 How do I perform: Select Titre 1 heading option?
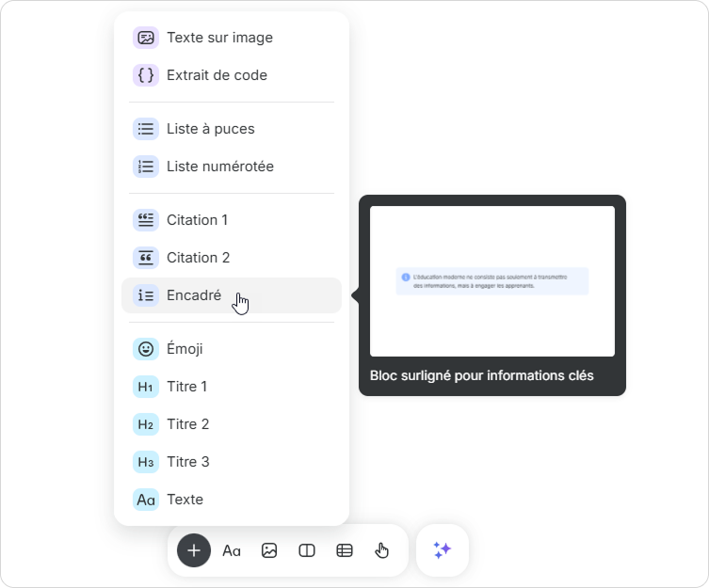[x=186, y=387]
